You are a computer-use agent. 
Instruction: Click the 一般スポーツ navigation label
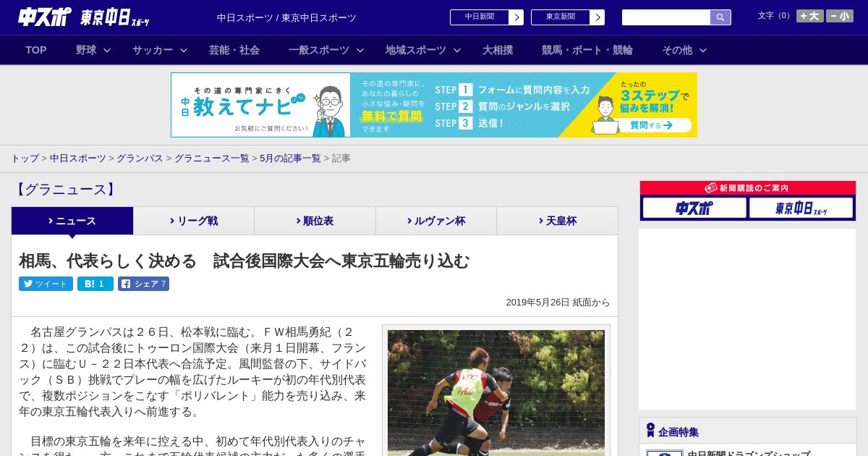click(x=319, y=50)
